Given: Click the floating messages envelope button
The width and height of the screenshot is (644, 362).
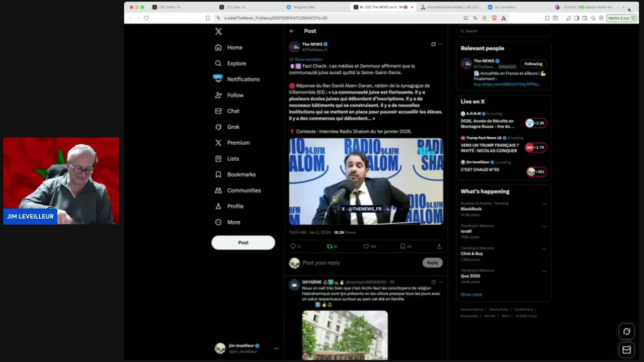Looking at the screenshot, I should pyautogui.click(x=626, y=350).
